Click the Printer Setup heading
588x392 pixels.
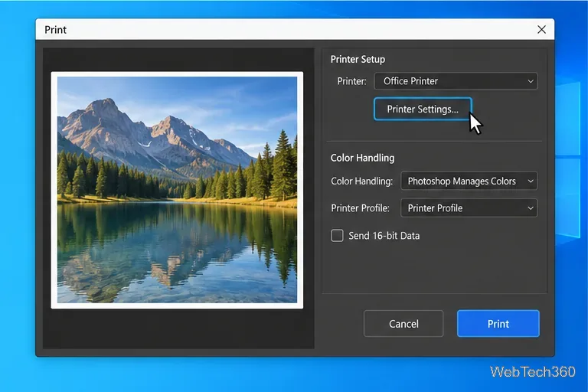[x=358, y=59]
